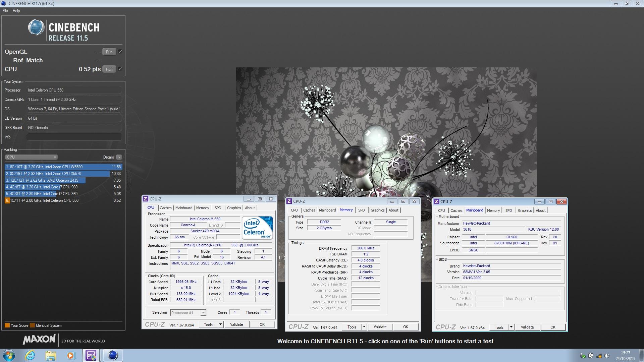Image resolution: width=644 pixels, height=362 pixels.
Task: Launch Internet Explorer from taskbar
Action: pos(30,355)
